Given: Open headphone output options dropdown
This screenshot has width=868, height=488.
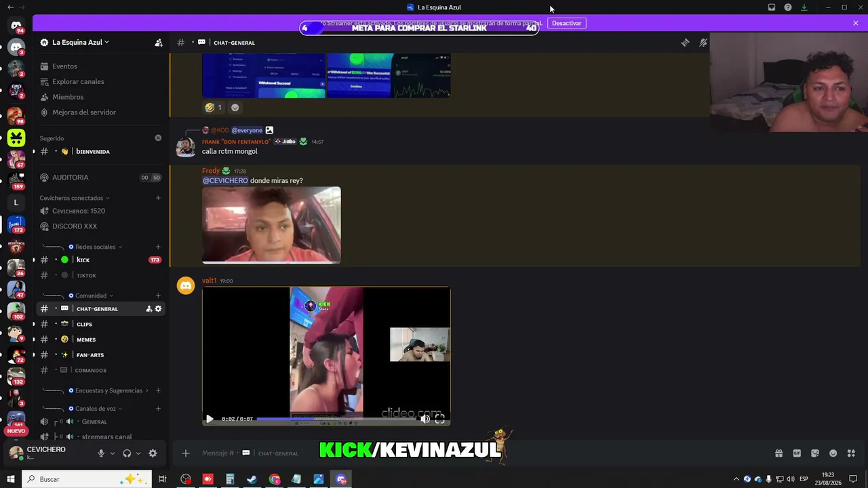Looking at the screenshot, I should point(138,453).
